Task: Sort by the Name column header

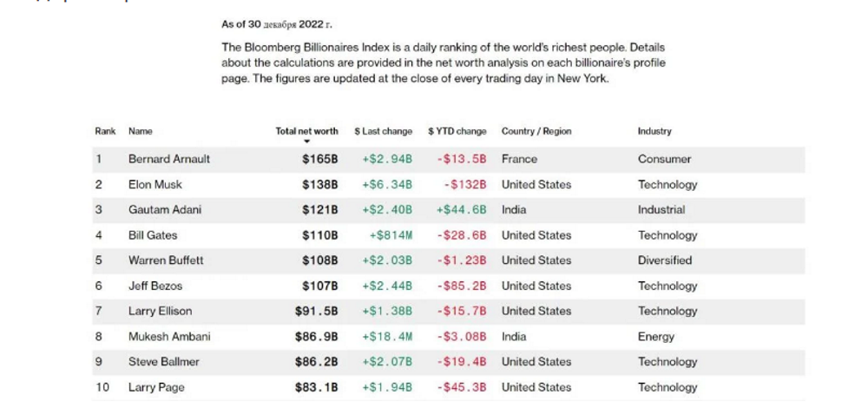Action: click(x=141, y=131)
